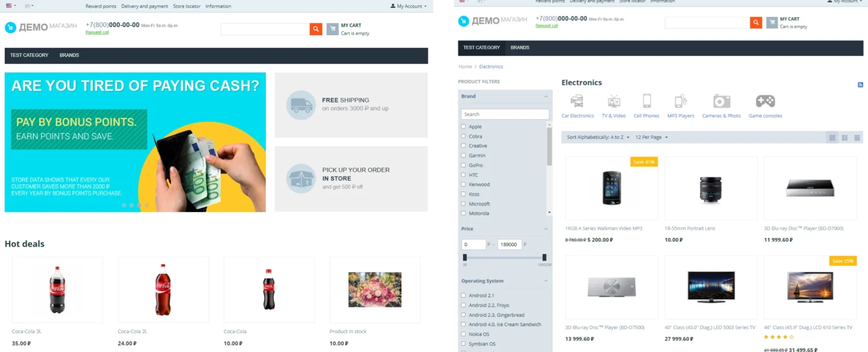The width and height of the screenshot is (868, 352).
Task: Open Information link on the homepage top bar
Action: point(218,6)
